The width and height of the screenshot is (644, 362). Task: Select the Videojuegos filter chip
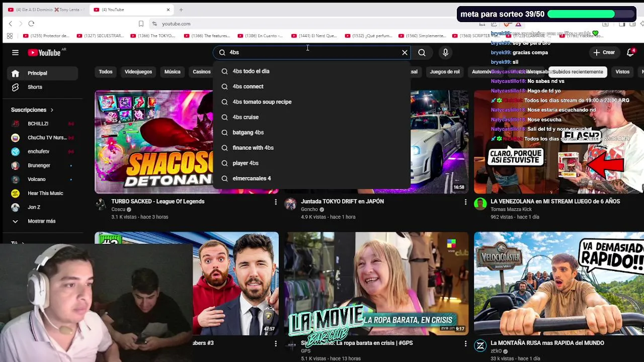138,72
